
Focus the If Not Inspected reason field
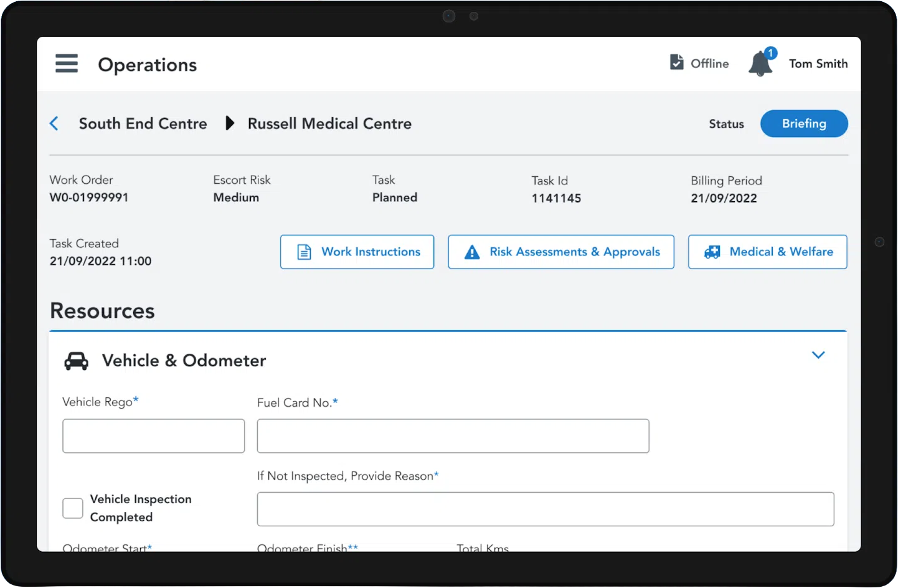point(546,509)
